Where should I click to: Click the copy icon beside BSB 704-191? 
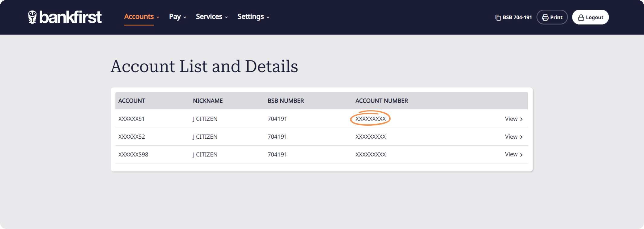(x=498, y=18)
